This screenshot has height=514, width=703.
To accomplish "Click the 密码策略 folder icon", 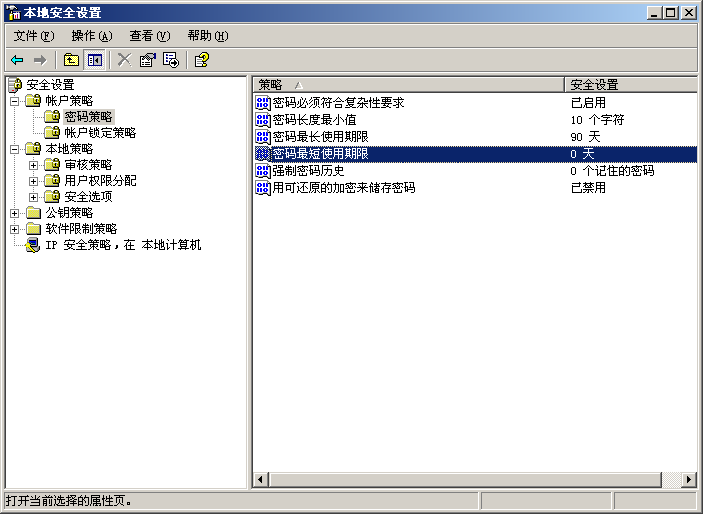I will click(52, 117).
